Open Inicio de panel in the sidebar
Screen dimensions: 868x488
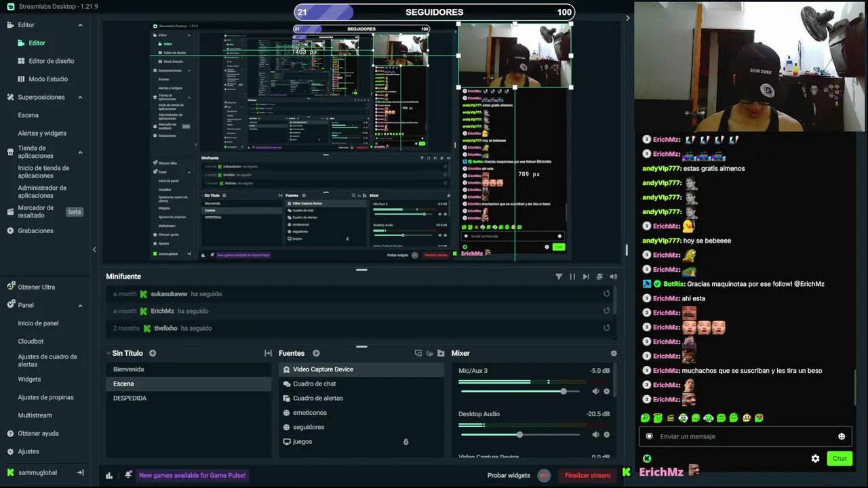tap(38, 323)
